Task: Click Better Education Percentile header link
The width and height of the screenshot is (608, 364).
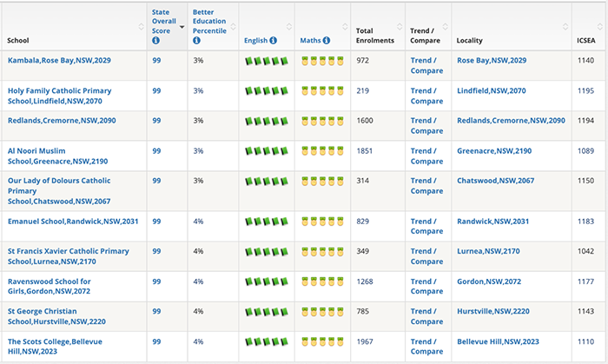Action: click(x=209, y=22)
